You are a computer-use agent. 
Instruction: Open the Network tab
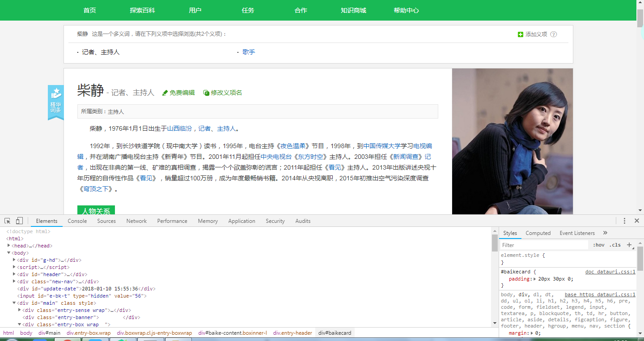[x=136, y=221]
